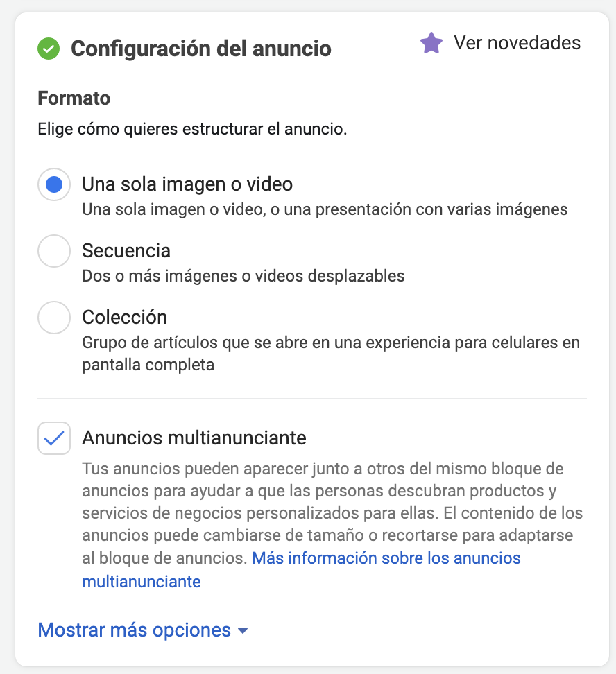Select the Una sola imagen o video radio button
The width and height of the screenshot is (616, 674).
click(54, 184)
